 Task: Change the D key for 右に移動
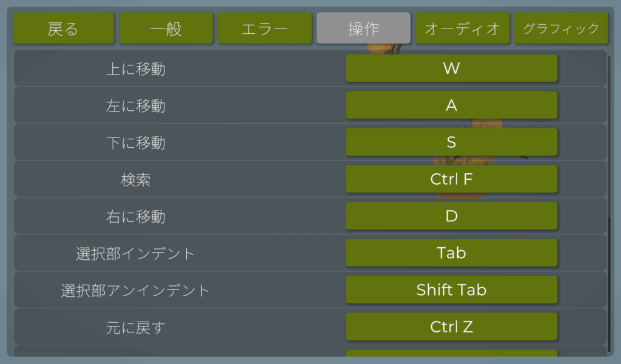(x=451, y=216)
